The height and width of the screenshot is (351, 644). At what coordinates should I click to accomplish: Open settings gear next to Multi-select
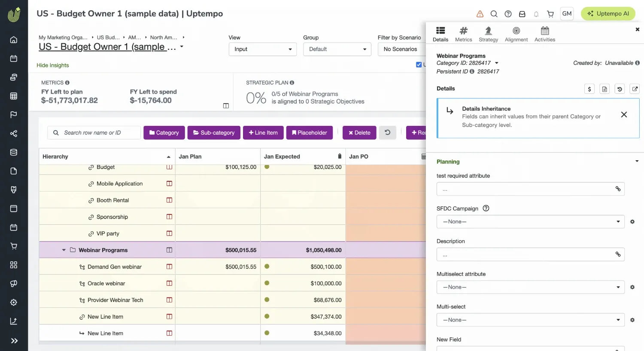coord(632,320)
